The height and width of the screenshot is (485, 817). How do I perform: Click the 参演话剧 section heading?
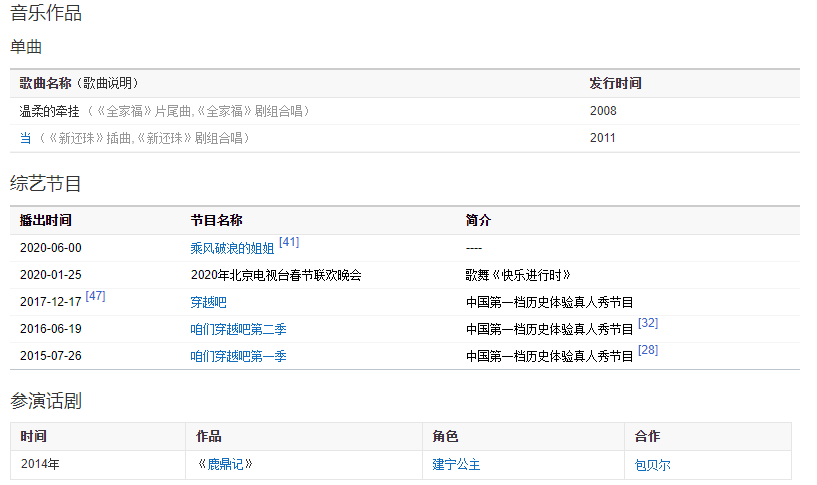(46, 401)
